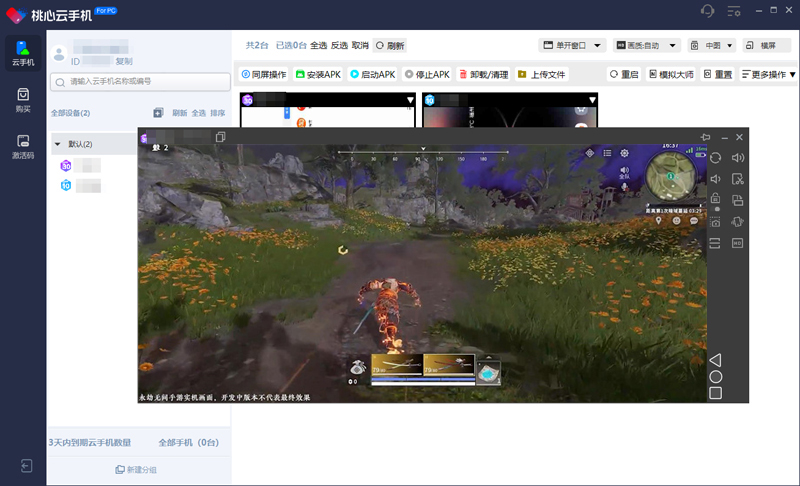Viewport: 800px width, 486px height.
Task: Open the in-game chat bubble icon
Action: tap(694, 221)
